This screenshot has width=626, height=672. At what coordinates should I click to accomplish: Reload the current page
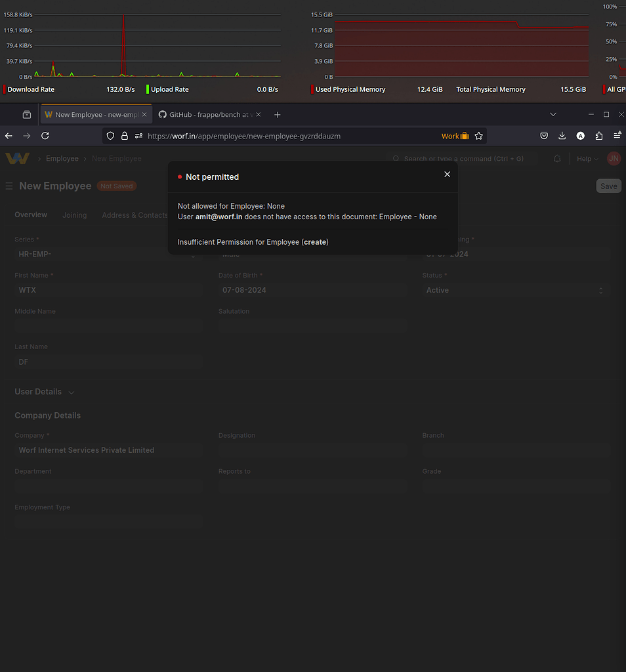click(45, 136)
